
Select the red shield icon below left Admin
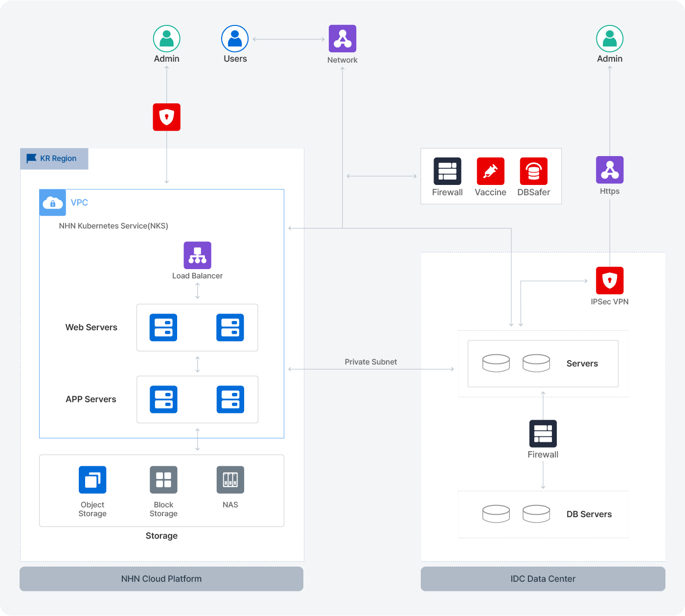point(166,117)
